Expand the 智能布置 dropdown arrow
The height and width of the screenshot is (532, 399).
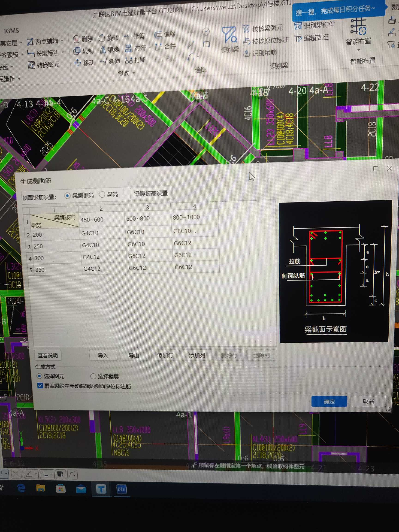(358, 50)
